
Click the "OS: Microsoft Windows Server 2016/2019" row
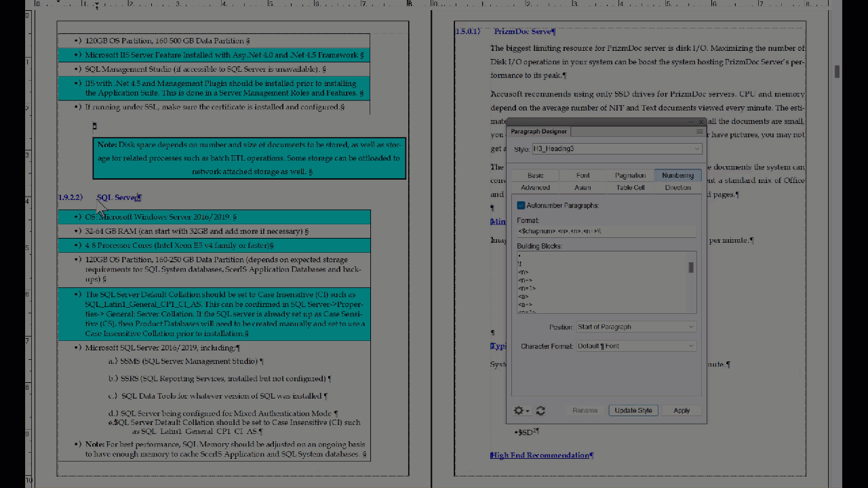(x=214, y=217)
